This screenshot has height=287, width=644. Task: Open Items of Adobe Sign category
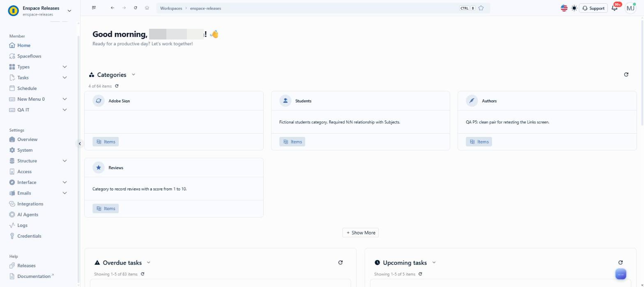106,141
